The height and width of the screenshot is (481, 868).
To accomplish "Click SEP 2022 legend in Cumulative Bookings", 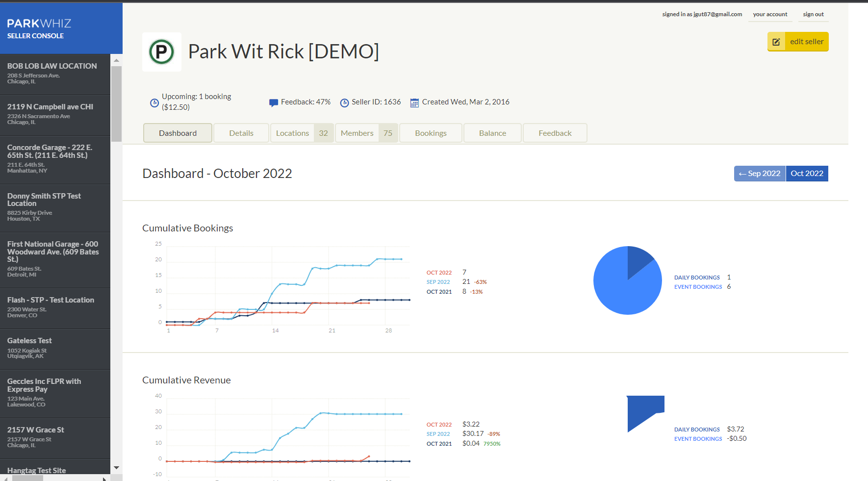I will point(438,282).
